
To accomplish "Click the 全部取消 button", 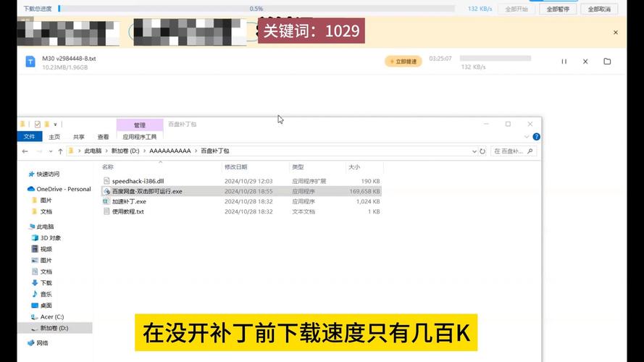I will pos(599,9).
